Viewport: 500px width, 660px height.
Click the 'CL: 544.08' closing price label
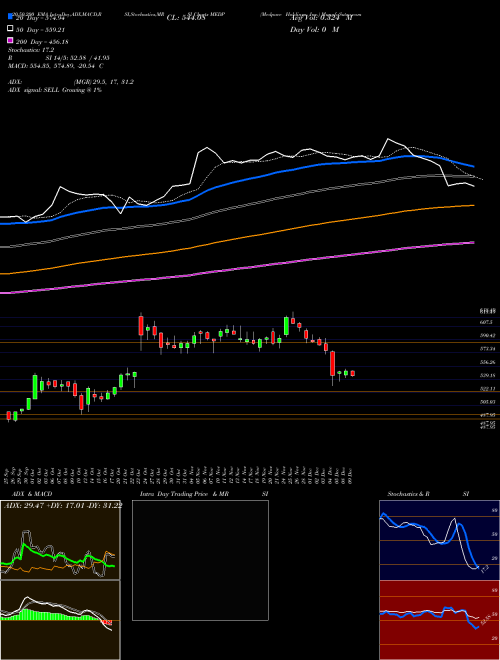[186, 18]
